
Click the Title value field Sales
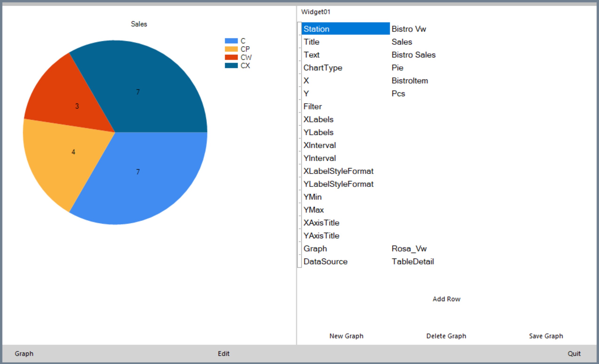[x=402, y=42]
